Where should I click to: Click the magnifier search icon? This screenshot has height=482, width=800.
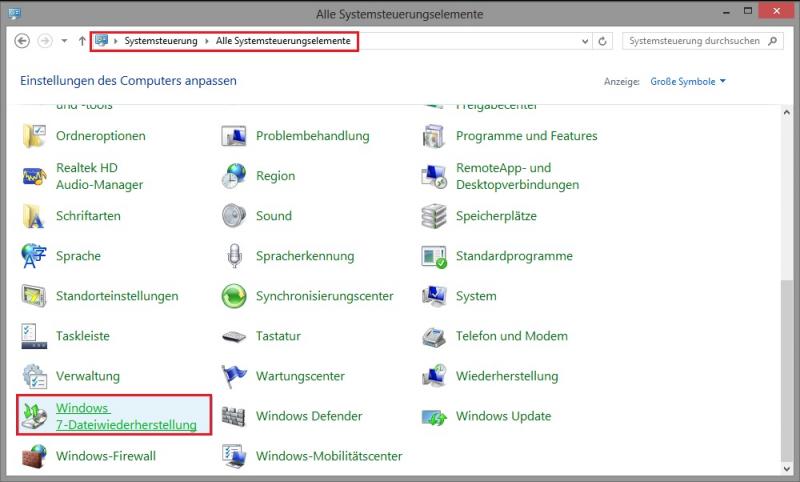tap(772, 41)
